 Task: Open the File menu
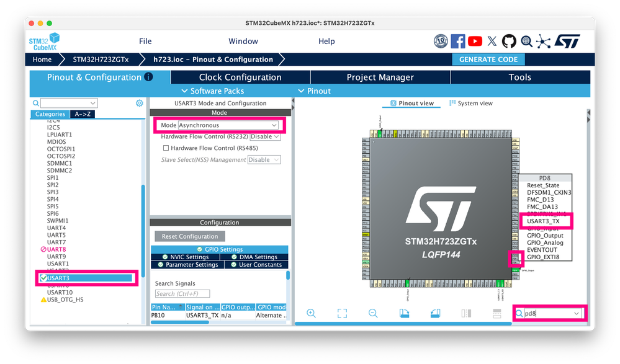[x=145, y=41]
